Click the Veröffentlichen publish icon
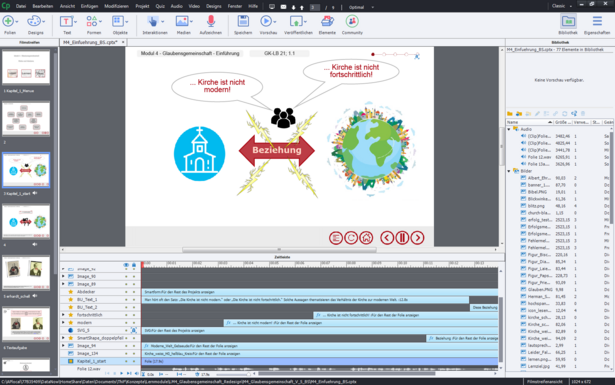The height and width of the screenshot is (385, 615). pyautogui.click(x=296, y=21)
